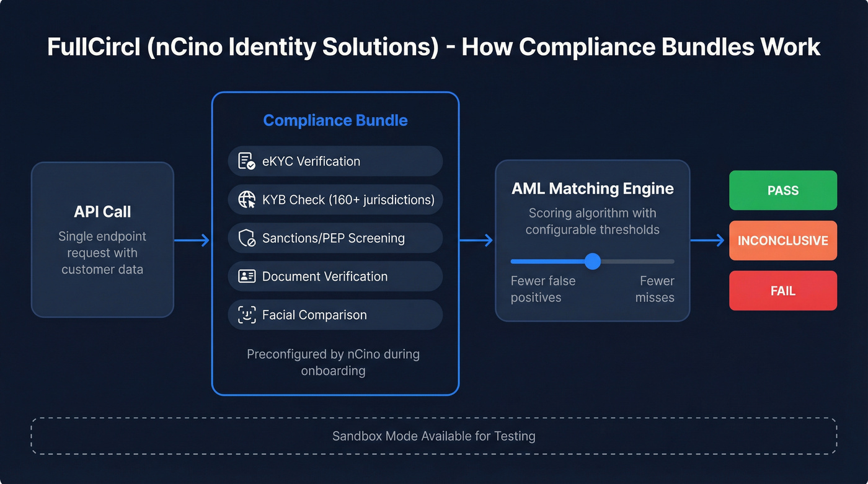
Task: Click the Sanctions/PEP Screening shield icon
Action: pos(247,238)
